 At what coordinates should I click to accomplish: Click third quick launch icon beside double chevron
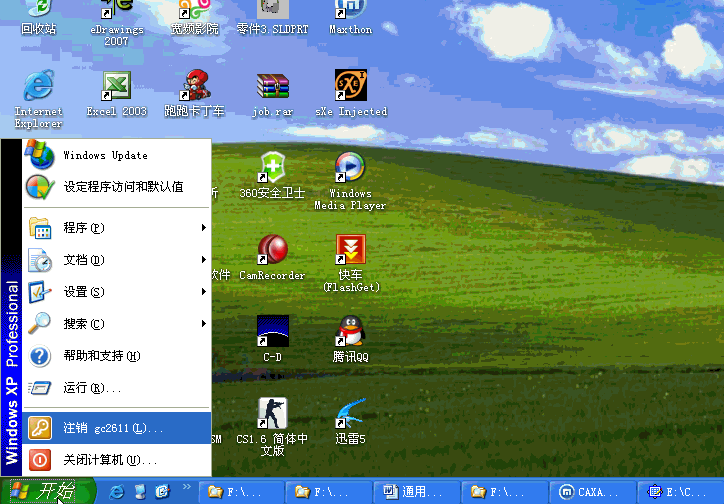163,492
